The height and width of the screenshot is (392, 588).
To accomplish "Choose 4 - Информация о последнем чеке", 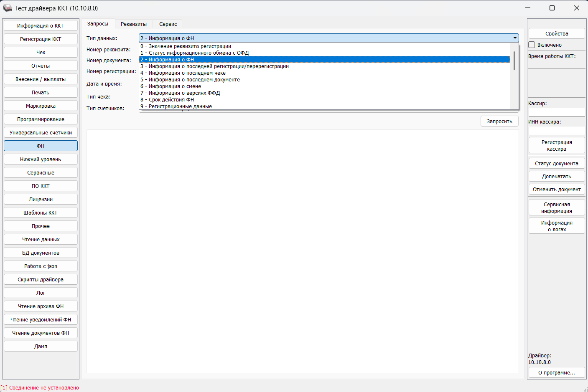I will pos(324,73).
